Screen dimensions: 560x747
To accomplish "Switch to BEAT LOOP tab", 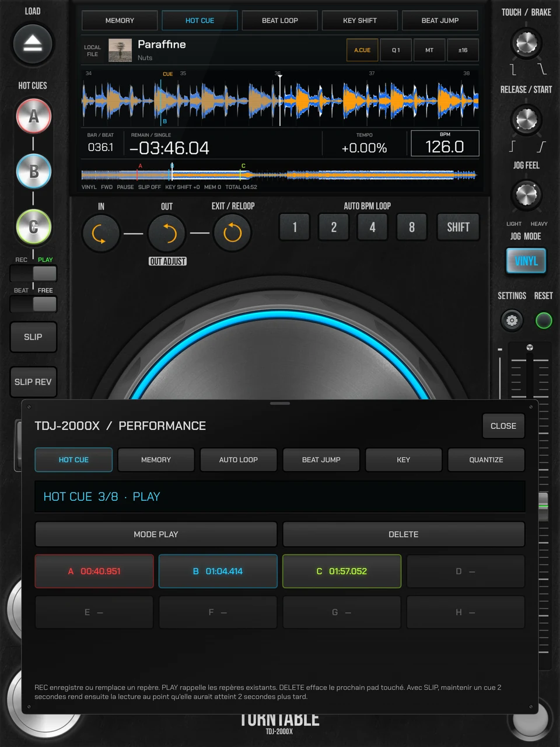I will [x=280, y=20].
